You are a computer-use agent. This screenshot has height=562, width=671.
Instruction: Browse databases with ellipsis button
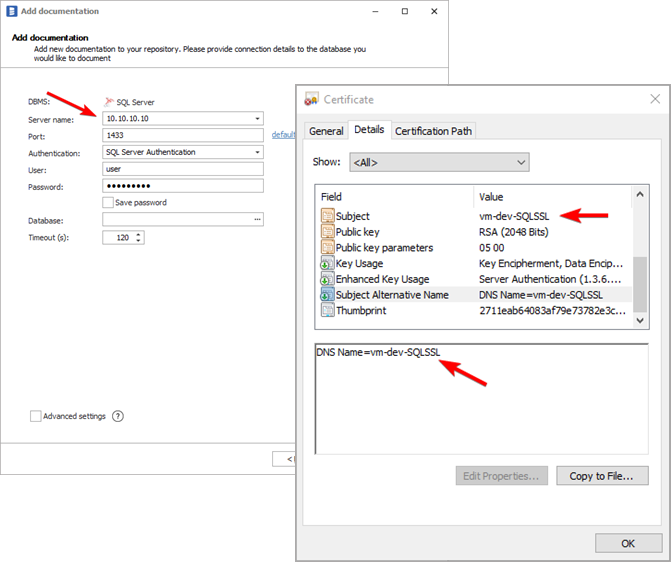[257, 219]
